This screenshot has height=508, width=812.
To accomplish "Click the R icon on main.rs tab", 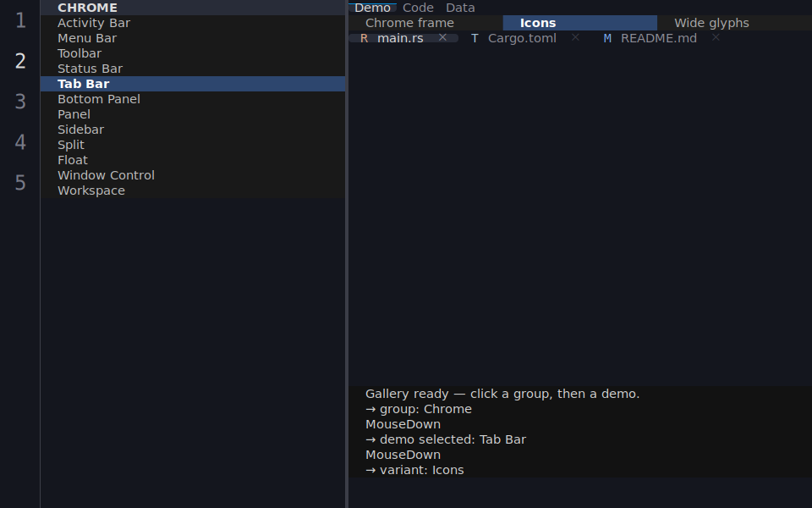I will (x=364, y=38).
